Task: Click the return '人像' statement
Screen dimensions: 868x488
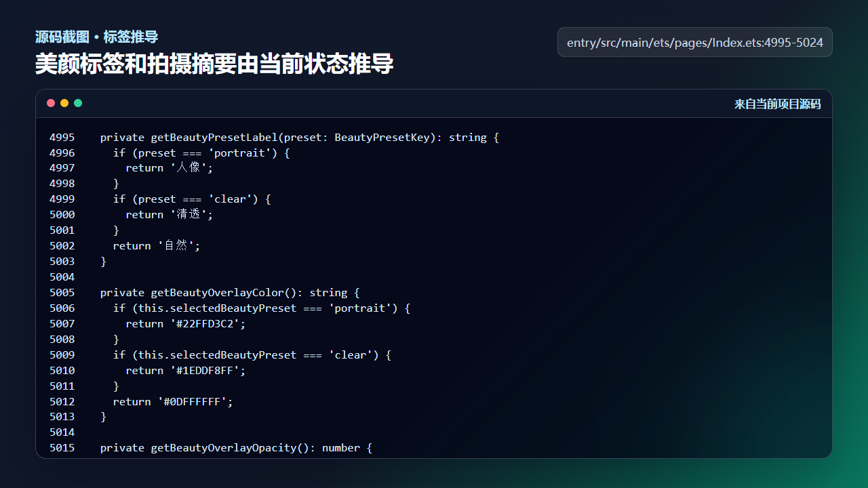Action: (x=170, y=168)
